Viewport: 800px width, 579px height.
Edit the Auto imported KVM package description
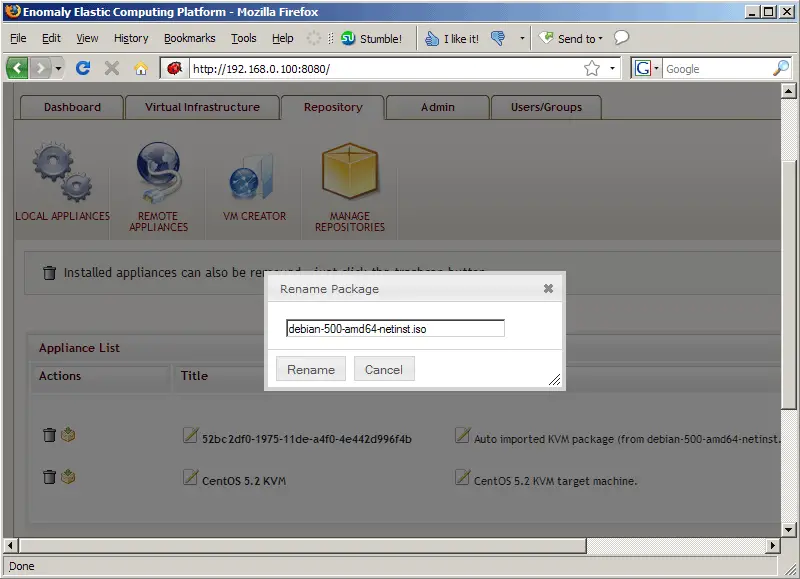tap(462, 436)
